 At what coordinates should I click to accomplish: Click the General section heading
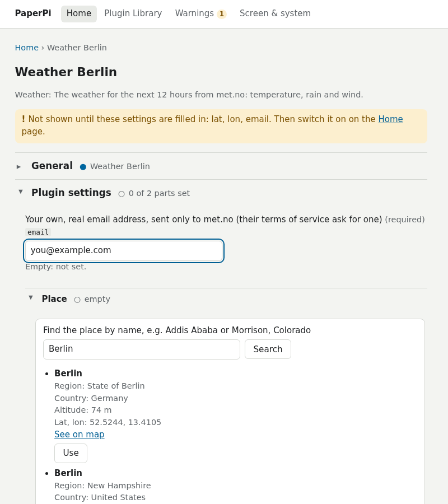click(52, 166)
